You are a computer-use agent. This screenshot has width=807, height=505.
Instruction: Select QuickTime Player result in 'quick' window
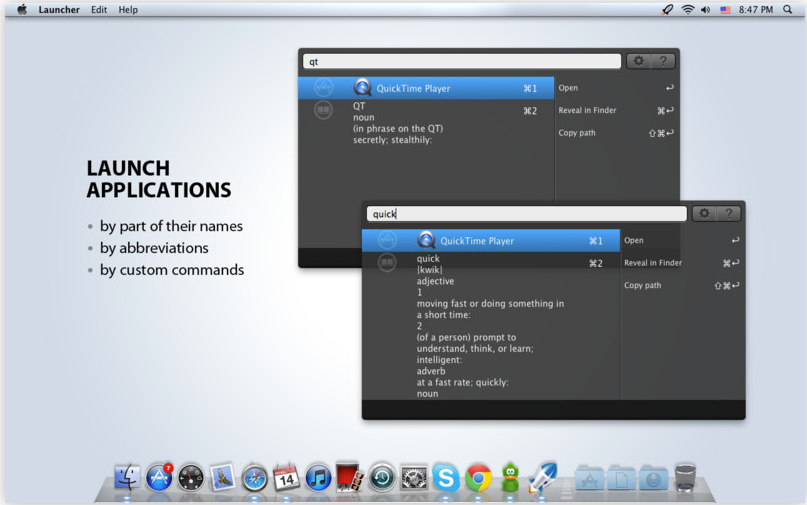coord(491,240)
